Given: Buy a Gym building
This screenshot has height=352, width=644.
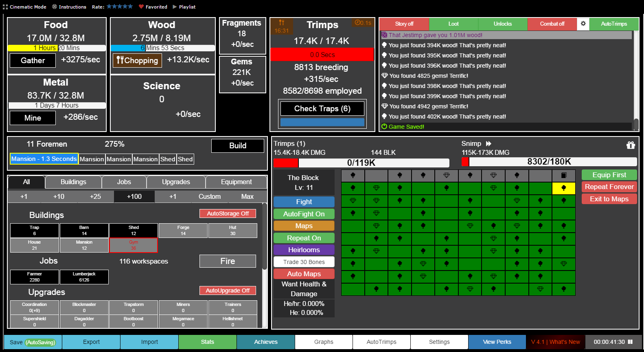Looking at the screenshot, I should (x=134, y=245).
